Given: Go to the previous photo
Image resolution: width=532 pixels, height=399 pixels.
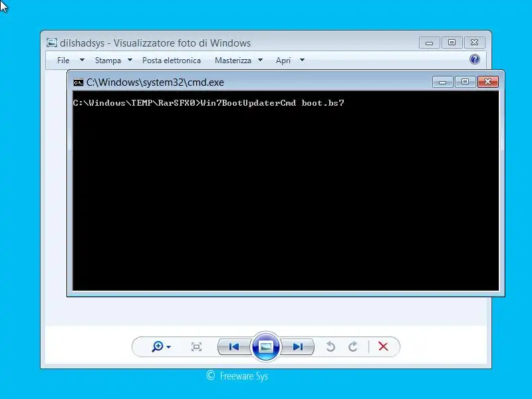Looking at the screenshot, I should point(234,346).
